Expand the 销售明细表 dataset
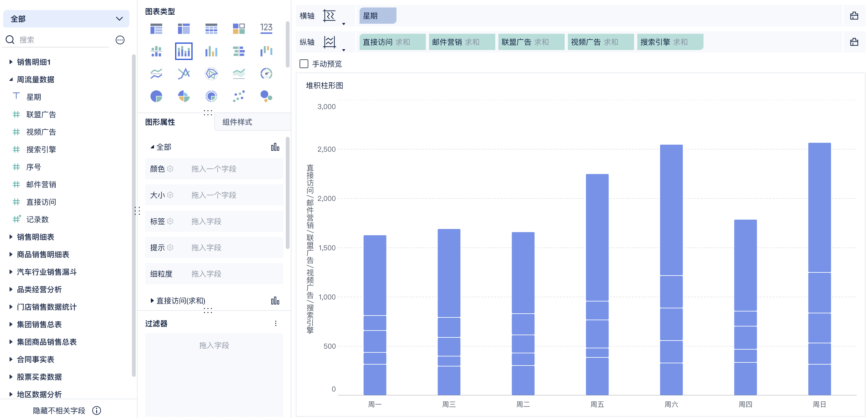 [x=11, y=237]
